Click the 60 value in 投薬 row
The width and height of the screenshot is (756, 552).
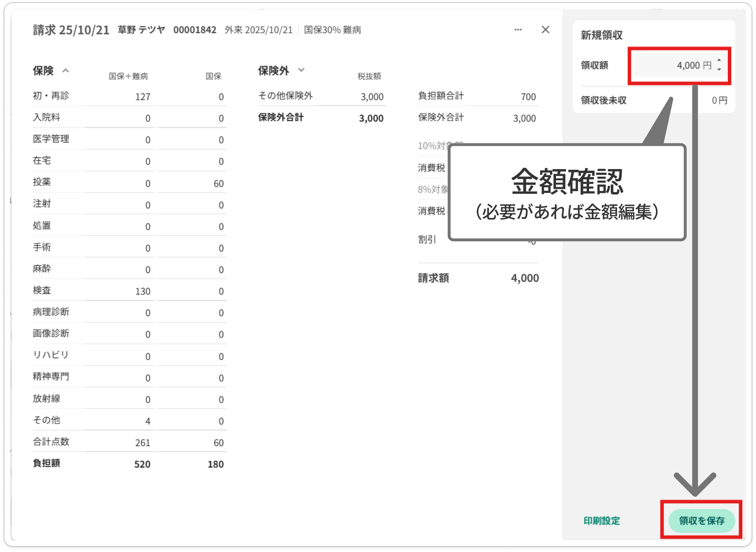[218, 184]
